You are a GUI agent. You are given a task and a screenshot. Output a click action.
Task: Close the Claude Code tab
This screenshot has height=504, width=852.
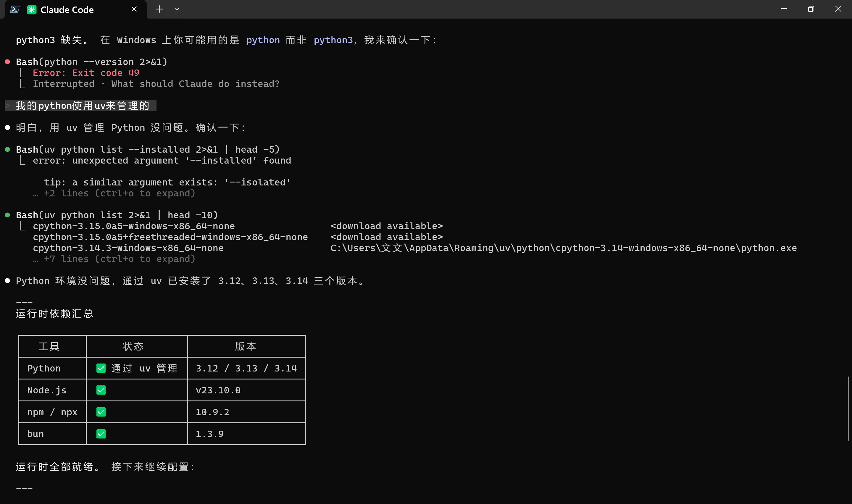[134, 9]
